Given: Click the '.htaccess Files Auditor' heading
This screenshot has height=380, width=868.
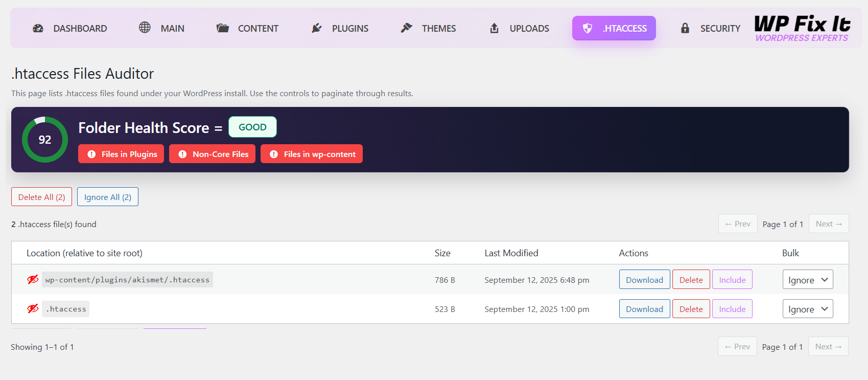Looking at the screenshot, I should 82,74.
